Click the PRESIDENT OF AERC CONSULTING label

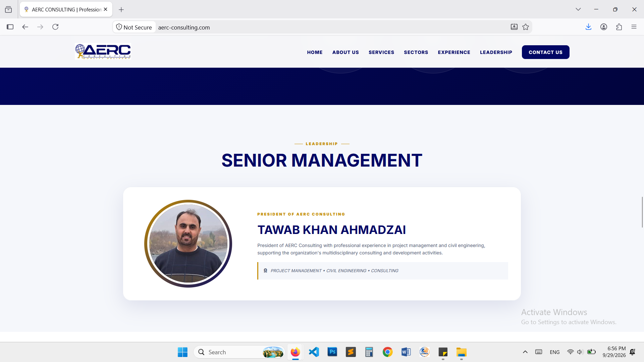click(301, 214)
